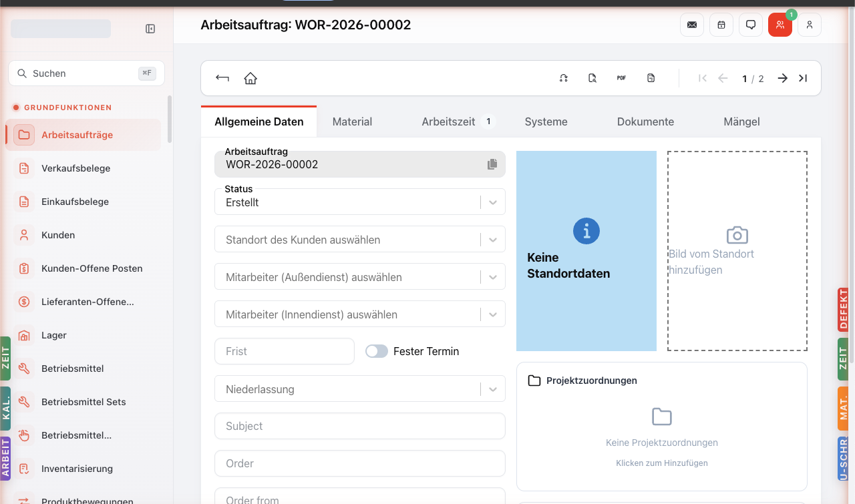The width and height of the screenshot is (855, 504).
Task: Click the Frist input field
Action: coord(285,351)
